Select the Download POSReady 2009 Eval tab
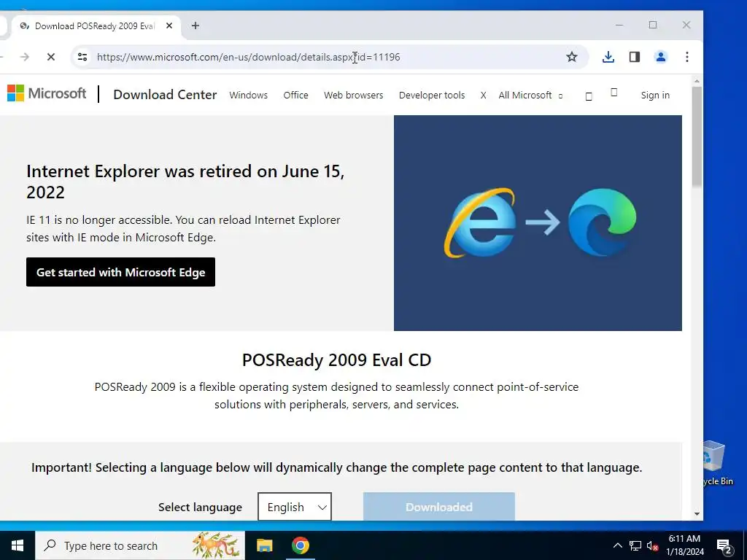Screen dimensions: 747x560 96,26
